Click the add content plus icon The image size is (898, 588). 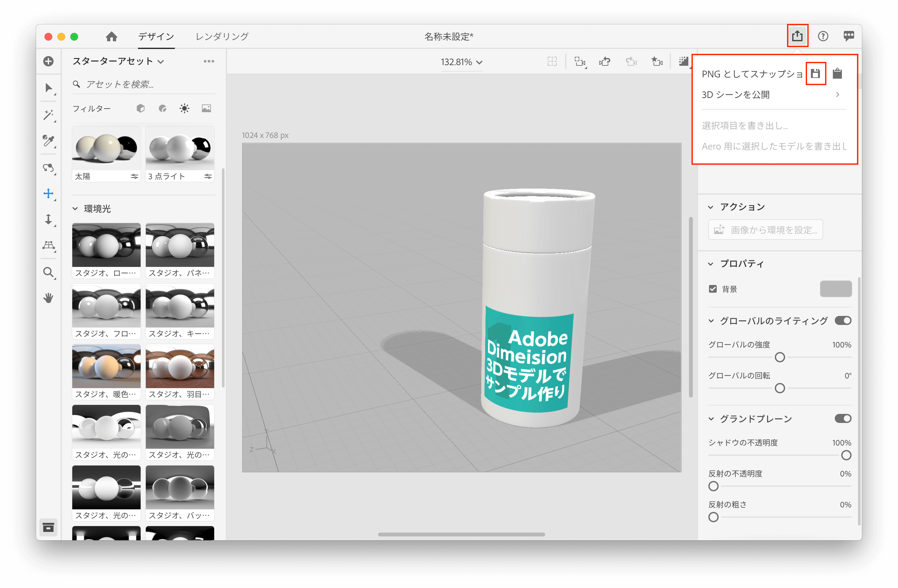click(x=48, y=61)
